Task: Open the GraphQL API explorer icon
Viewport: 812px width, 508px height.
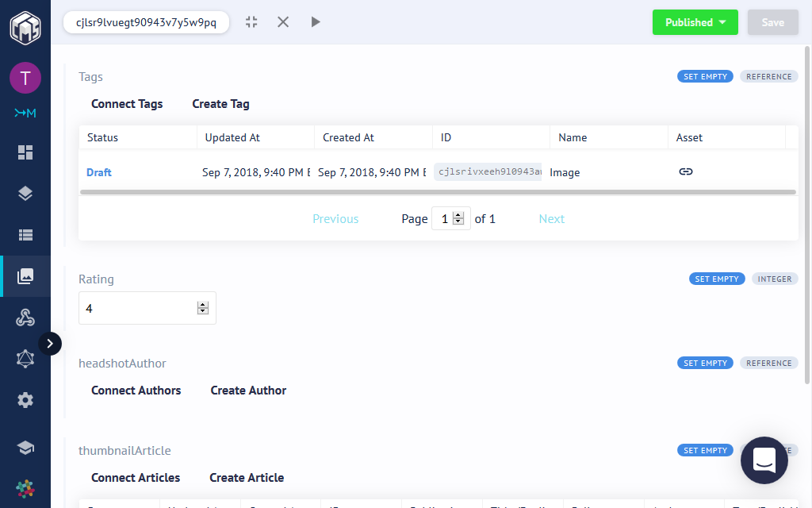Action: 25,359
